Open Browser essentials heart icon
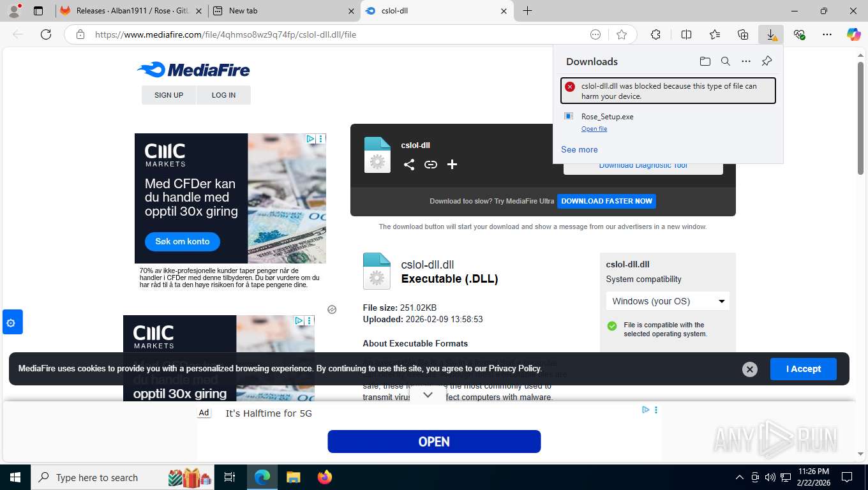The width and height of the screenshot is (868, 490). point(799,34)
